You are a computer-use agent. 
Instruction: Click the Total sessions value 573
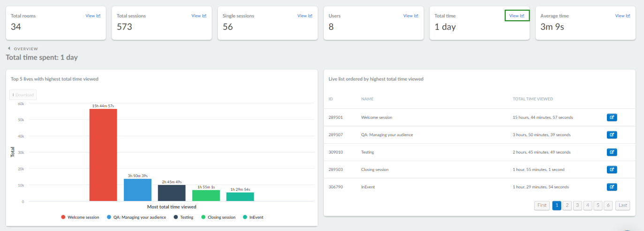[x=124, y=27]
